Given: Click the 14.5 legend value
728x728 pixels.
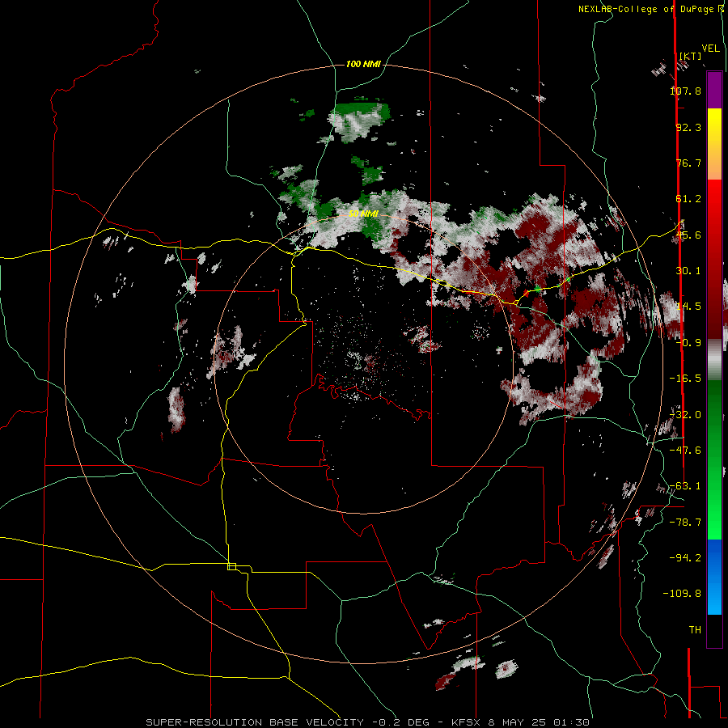Looking at the screenshot, I should pyautogui.click(x=688, y=307).
